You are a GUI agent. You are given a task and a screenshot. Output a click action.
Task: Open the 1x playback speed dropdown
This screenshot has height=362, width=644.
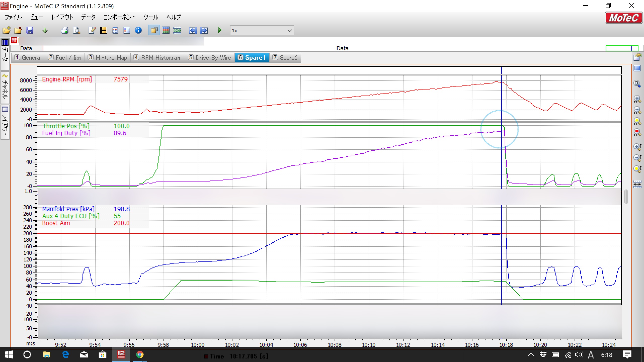[x=290, y=30]
